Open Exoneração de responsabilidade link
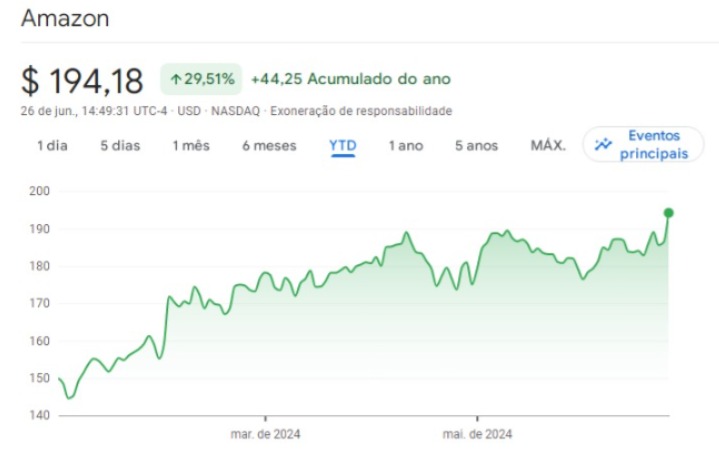This screenshot has width=719, height=456. 361,111
